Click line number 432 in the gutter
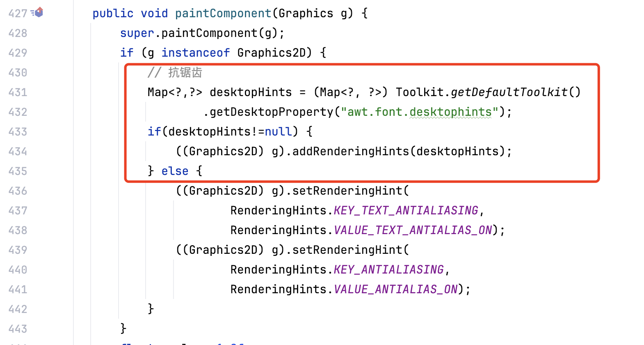The width and height of the screenshot is (644, 345). (18, 112)
